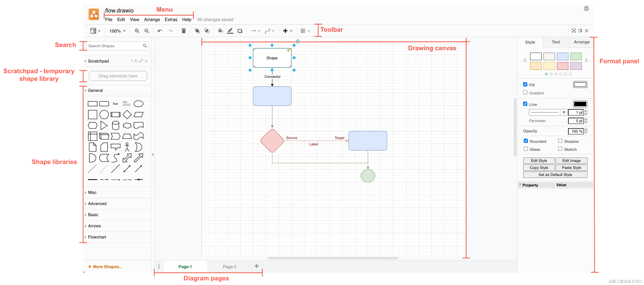Click the Fill Color bucket icon
The image size is (644, 285).
(x=220, y=31)
